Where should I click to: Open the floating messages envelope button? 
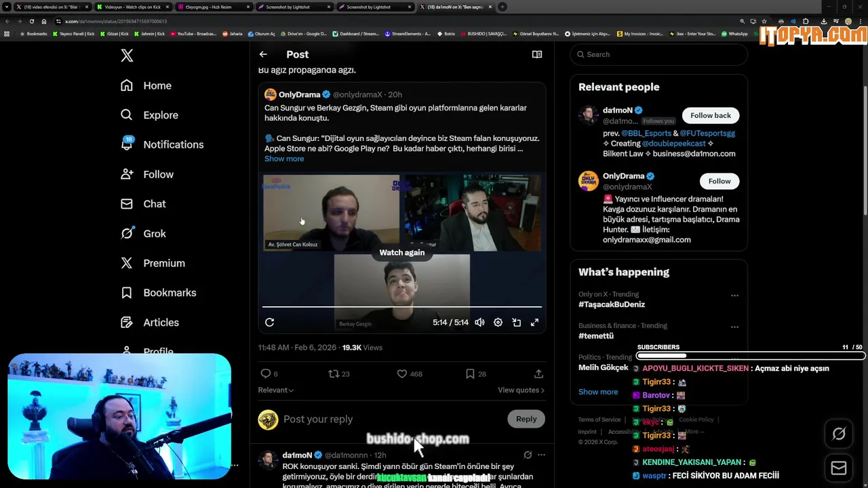click(x=839, y=468)
